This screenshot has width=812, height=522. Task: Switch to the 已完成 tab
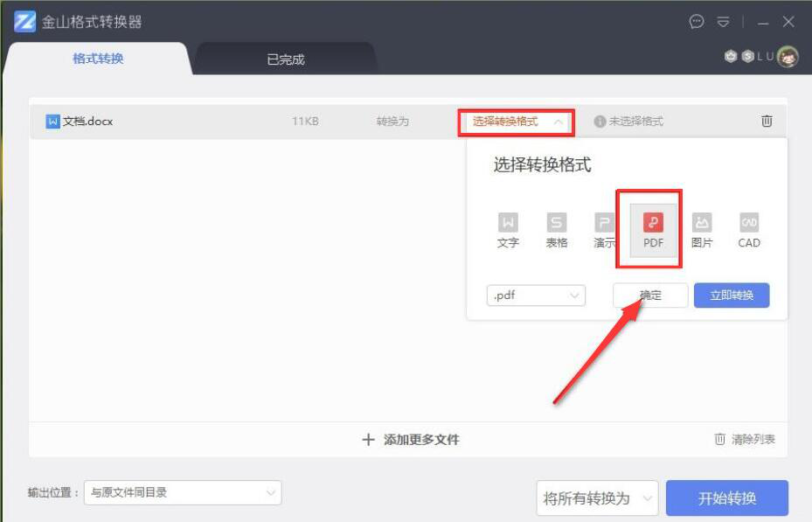[x=285, y=59]
